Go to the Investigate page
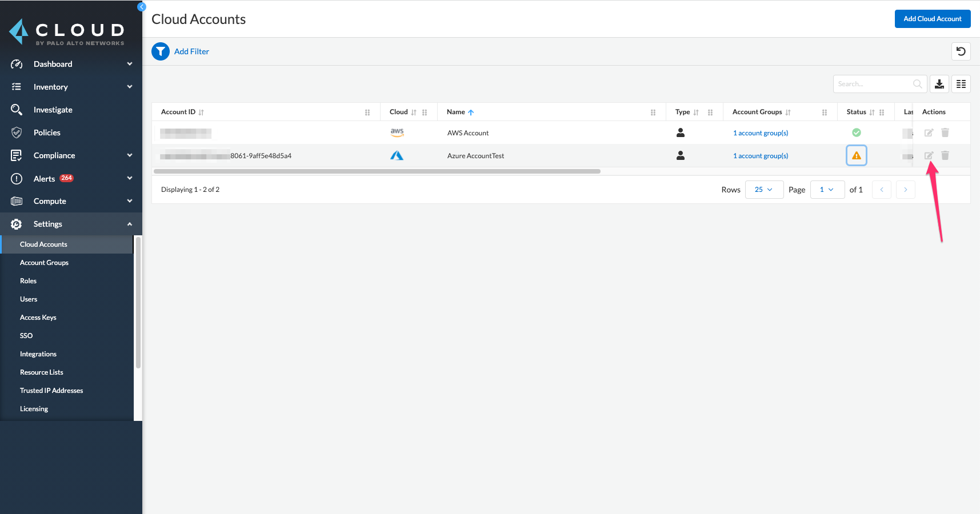This screenshot has height=514, width=980. 53,110
